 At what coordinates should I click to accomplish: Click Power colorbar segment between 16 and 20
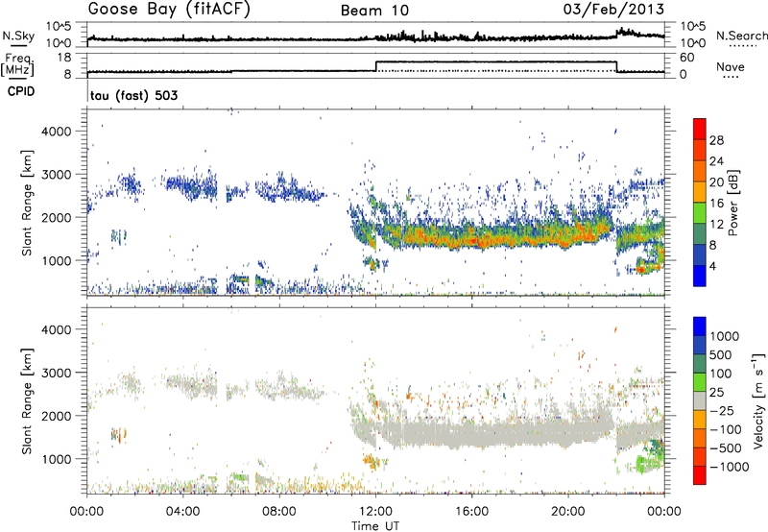coord(700,192)
